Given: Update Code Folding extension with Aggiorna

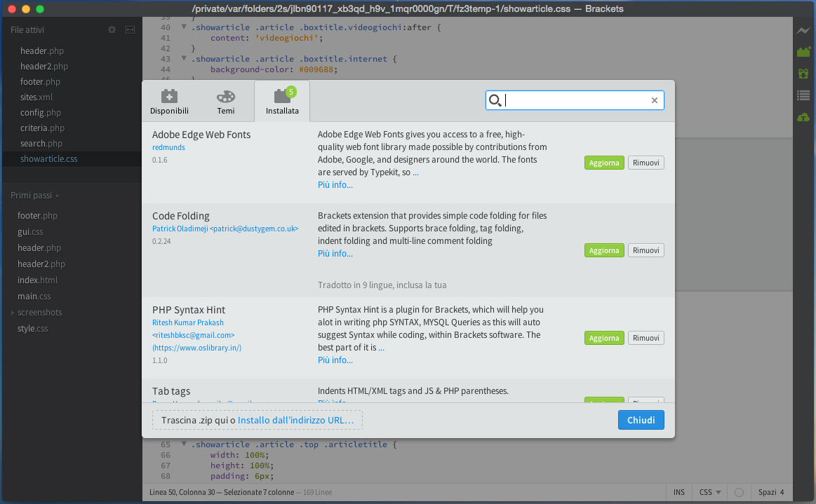Looking at the screenshot, I should tap(604, 250).
